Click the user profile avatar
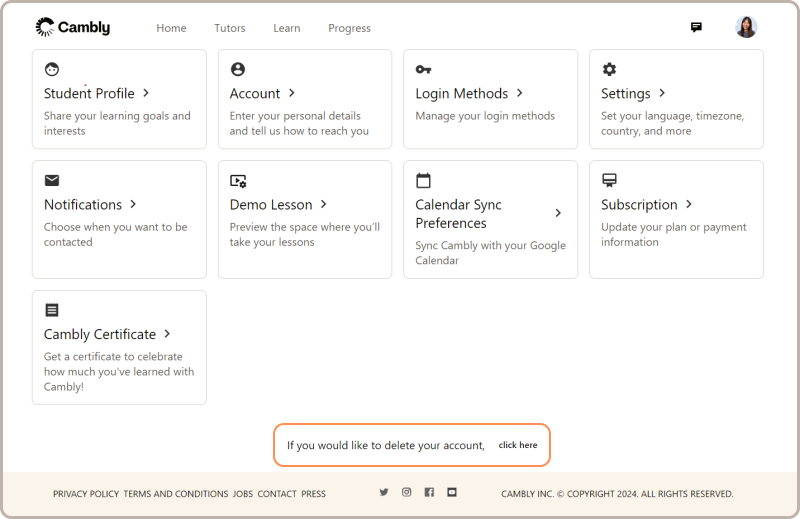Viewport: 800px width, 519px height. [746, 27]
